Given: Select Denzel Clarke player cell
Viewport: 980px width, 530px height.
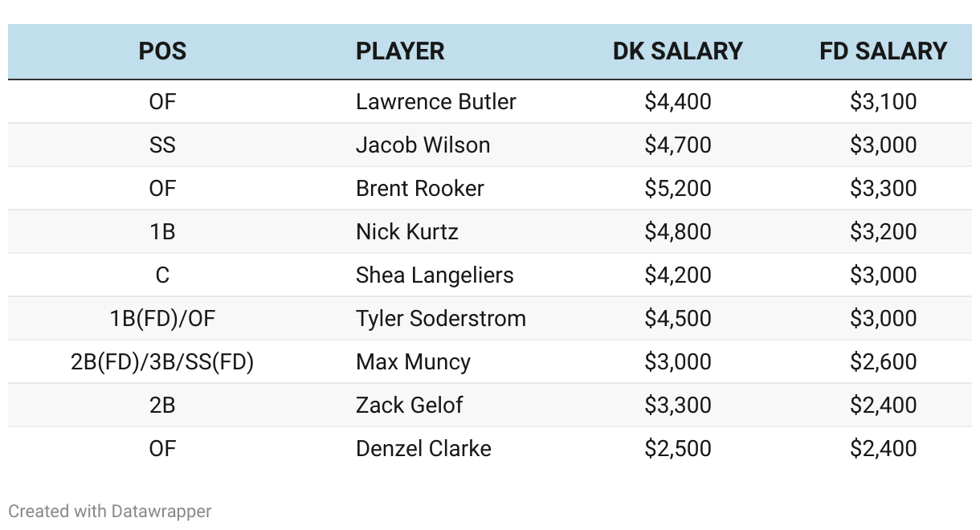Looking at the screenshot, I should point(423,448).
